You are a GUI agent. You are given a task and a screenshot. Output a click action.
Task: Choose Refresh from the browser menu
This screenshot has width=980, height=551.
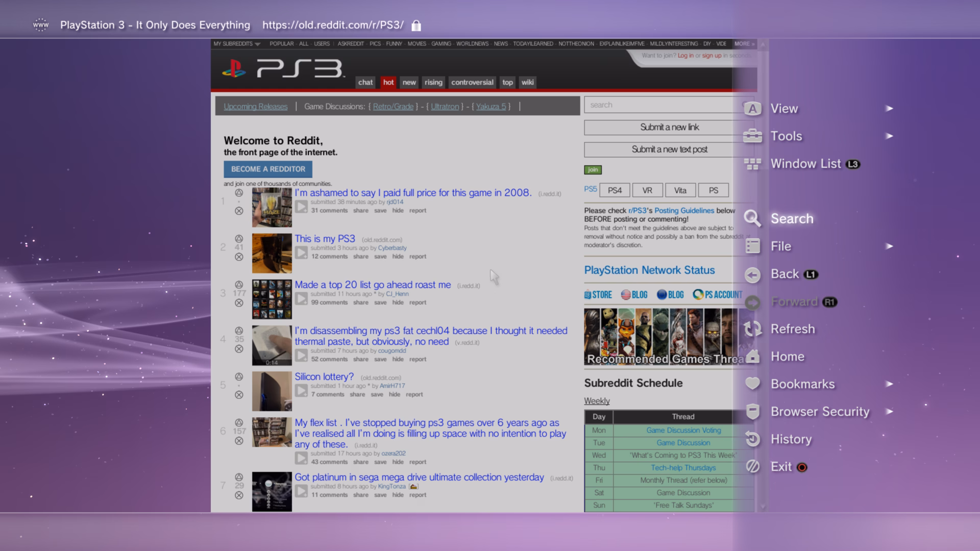(x=793, y=329)
